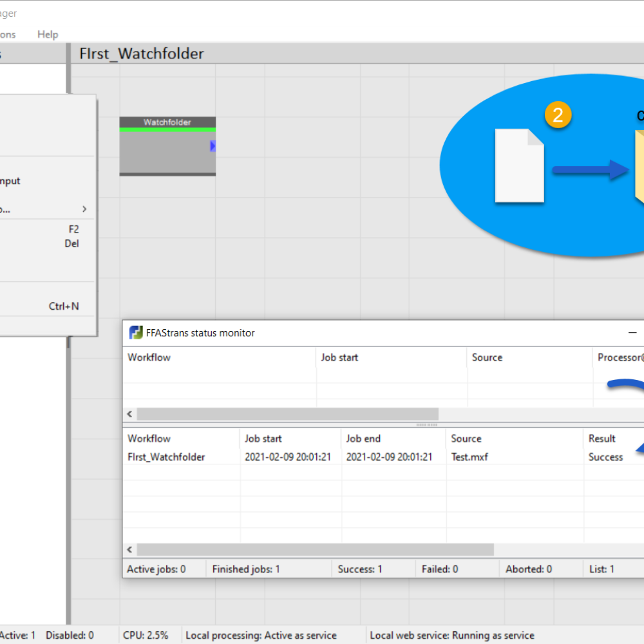The height and width of the screenshot is (644, 644).
Task: Click the Test.mxf source cell
Action: [x=469, y=457]
